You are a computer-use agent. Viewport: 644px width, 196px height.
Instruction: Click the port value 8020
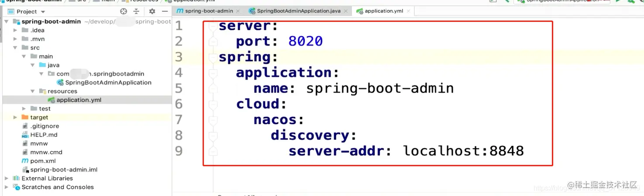click(x=306, y=41)
